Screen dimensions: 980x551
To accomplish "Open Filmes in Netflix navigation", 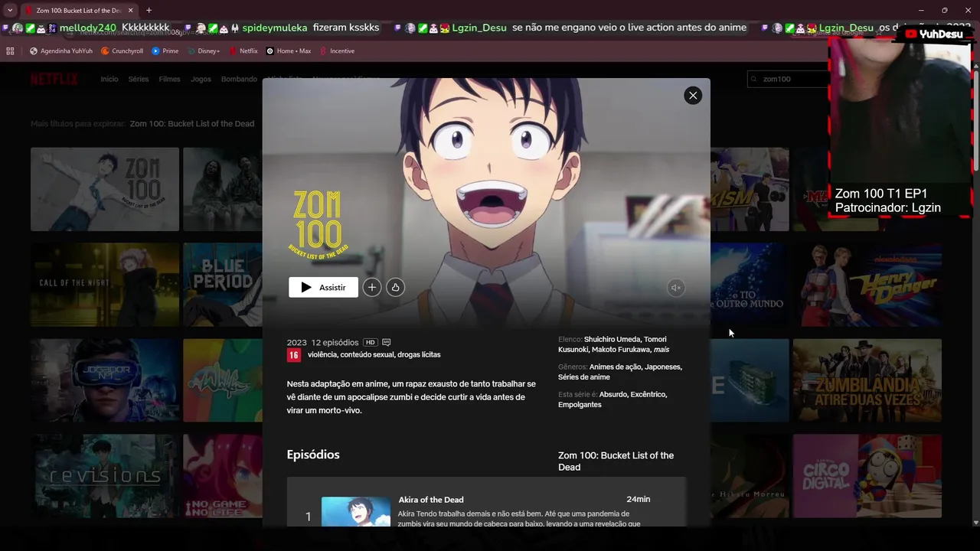I will (170, 79).
